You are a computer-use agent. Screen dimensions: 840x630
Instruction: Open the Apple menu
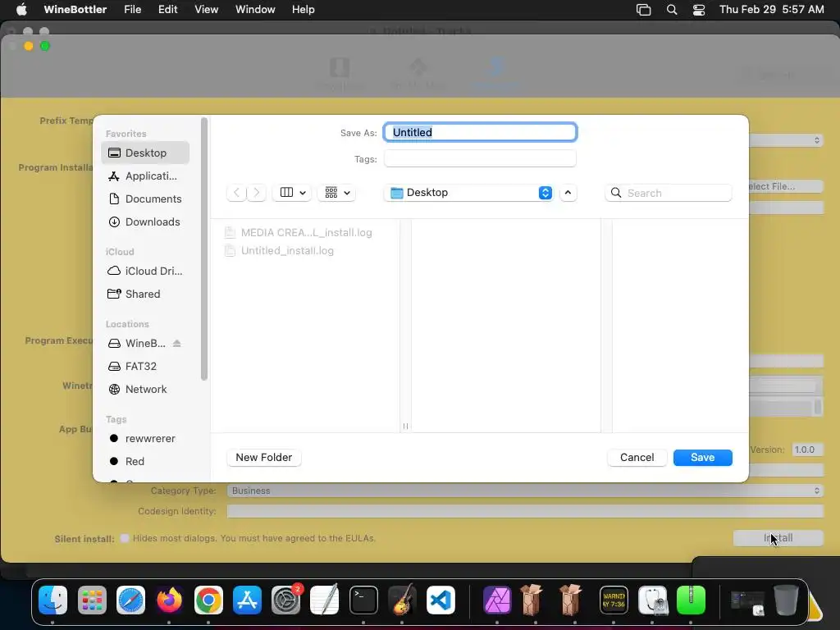pyautogui.click(x=21, y=10)
